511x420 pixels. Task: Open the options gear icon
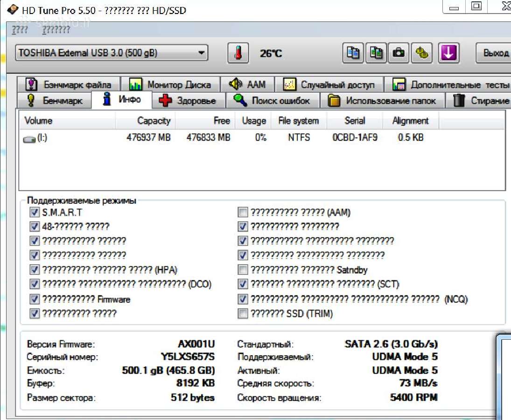tap(422, 53)
